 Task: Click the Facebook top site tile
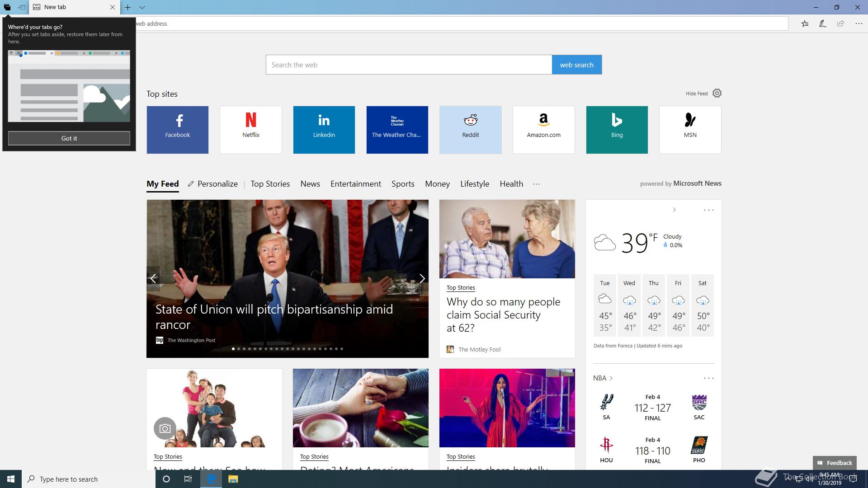pyautogui.click(x=177, y=130)
